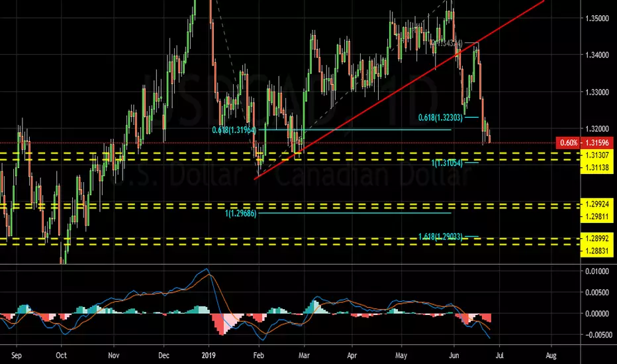This screenshot has height=364, width=617.
Task: Select the 0.618(1.31964) Fibonacci label
Action: 234,130
